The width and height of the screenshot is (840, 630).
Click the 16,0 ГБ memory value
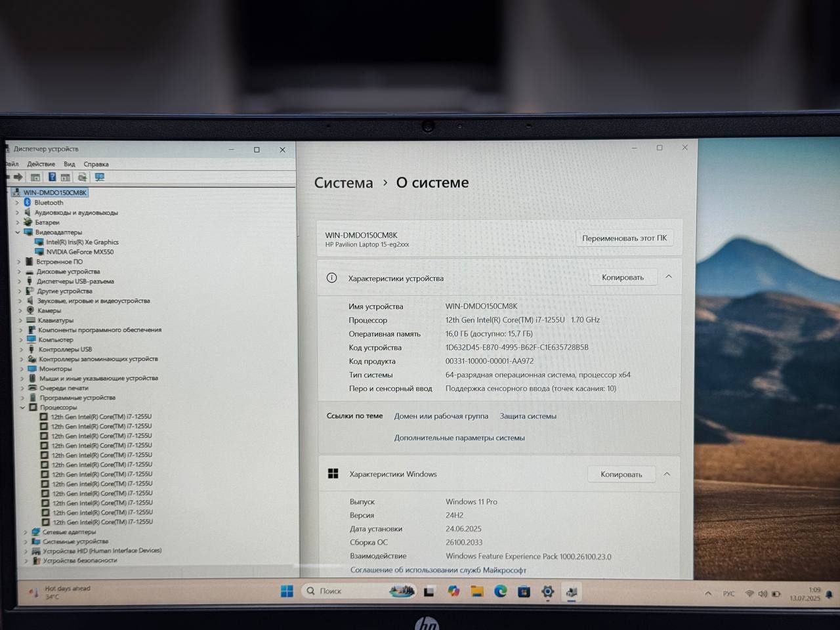[489, 334]
